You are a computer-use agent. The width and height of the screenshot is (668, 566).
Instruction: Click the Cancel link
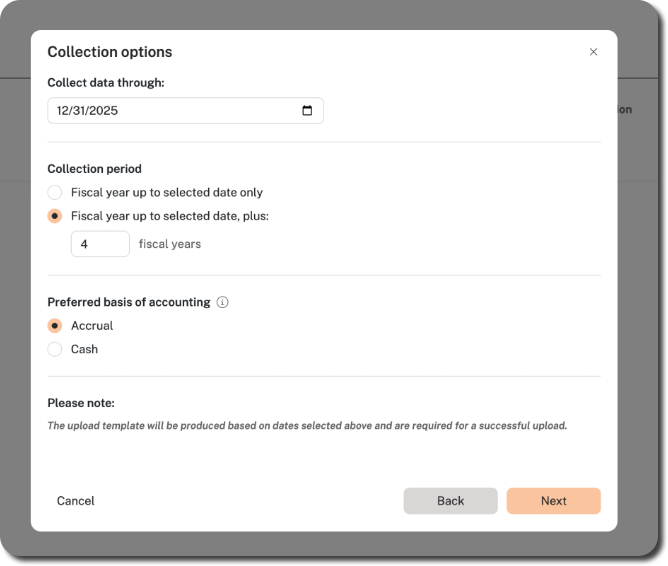(x=75, y=501)
